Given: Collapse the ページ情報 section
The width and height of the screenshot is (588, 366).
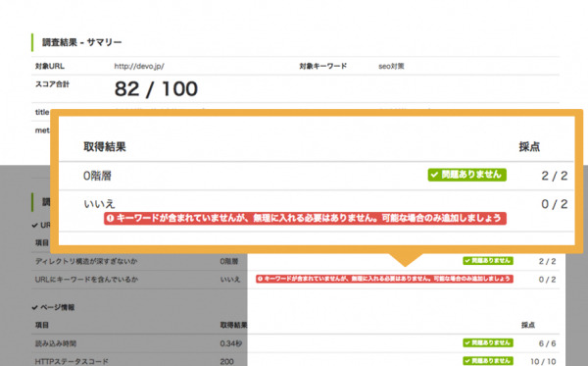Looking at the screenshot, I should (53, 307).
